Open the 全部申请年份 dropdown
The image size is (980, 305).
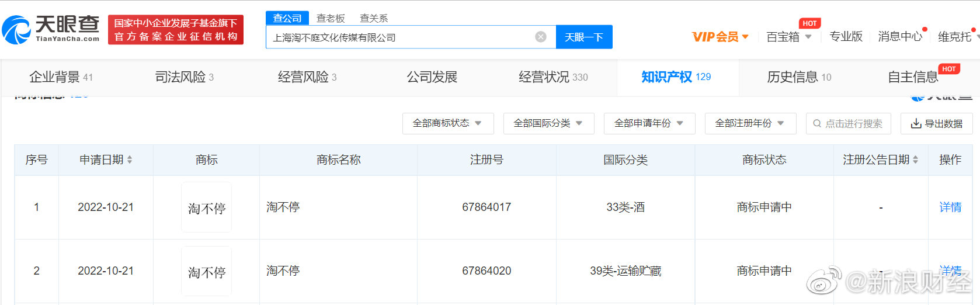coord(649,123)
